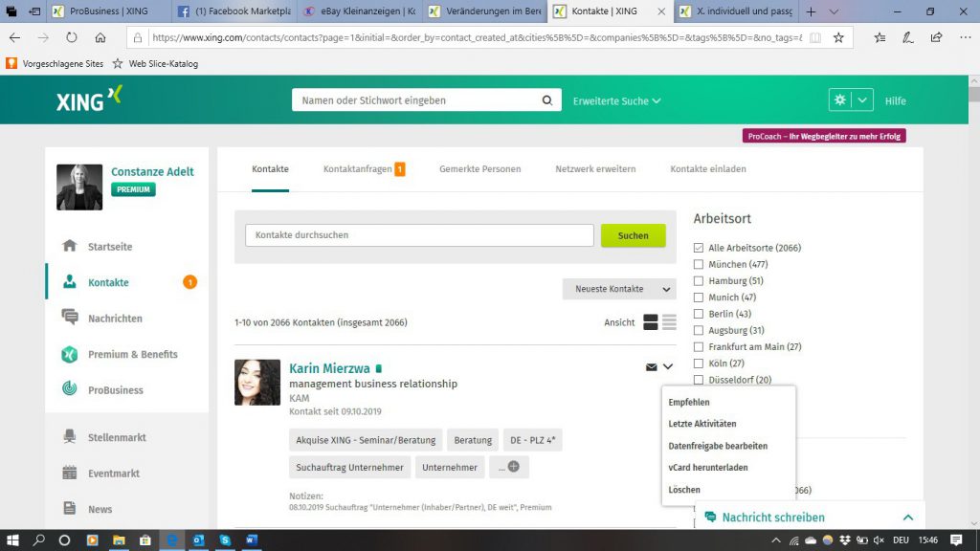The width and height of the screenshot is (980, 551).
Task: Click the green Suchen button
Action: (x=634, y=235)
